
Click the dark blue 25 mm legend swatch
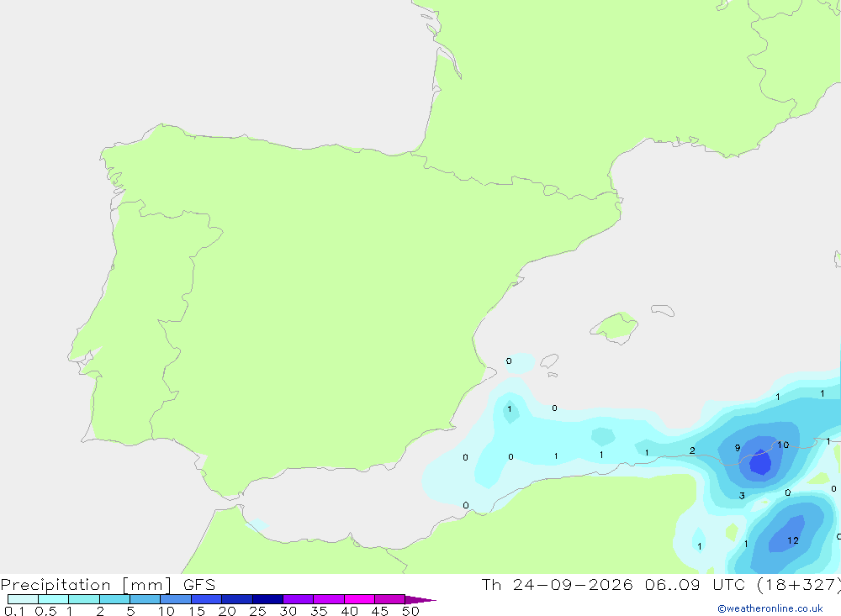tap(267, 599)
